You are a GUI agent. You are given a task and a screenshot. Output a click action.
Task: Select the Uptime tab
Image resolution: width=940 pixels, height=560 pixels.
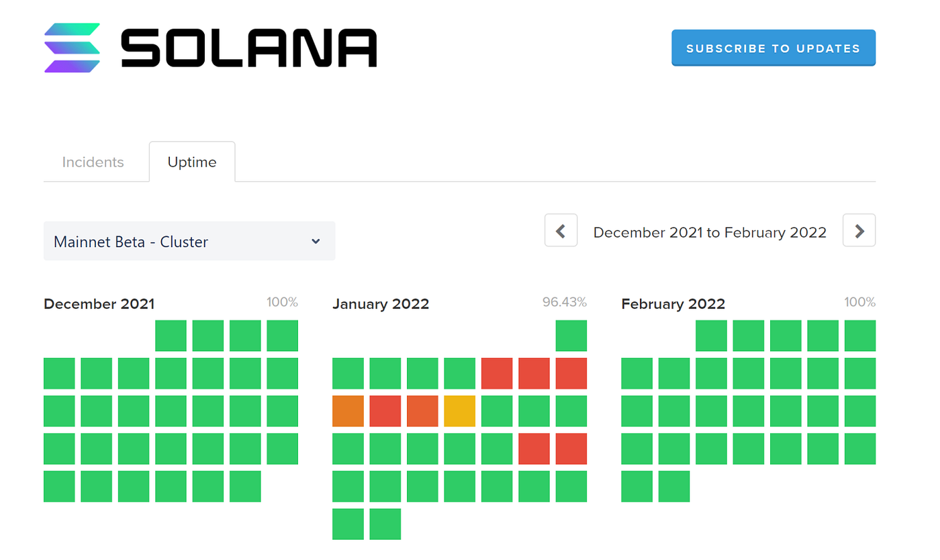(x=191, y=162)
